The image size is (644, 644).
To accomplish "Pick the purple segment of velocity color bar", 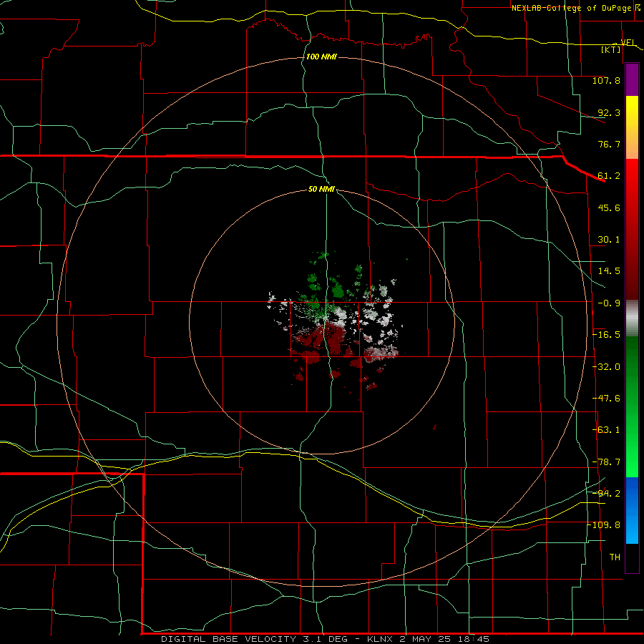I will pos(632,80).
